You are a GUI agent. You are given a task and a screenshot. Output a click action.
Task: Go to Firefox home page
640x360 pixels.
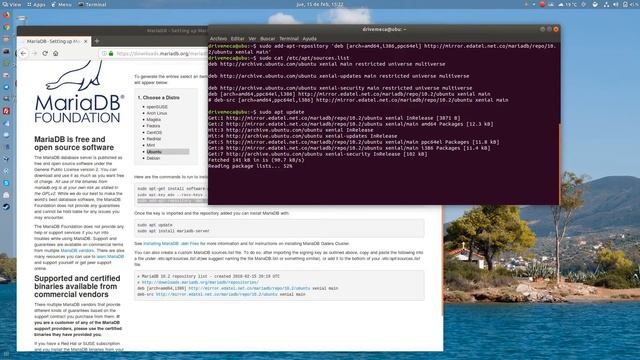[56, 53]
